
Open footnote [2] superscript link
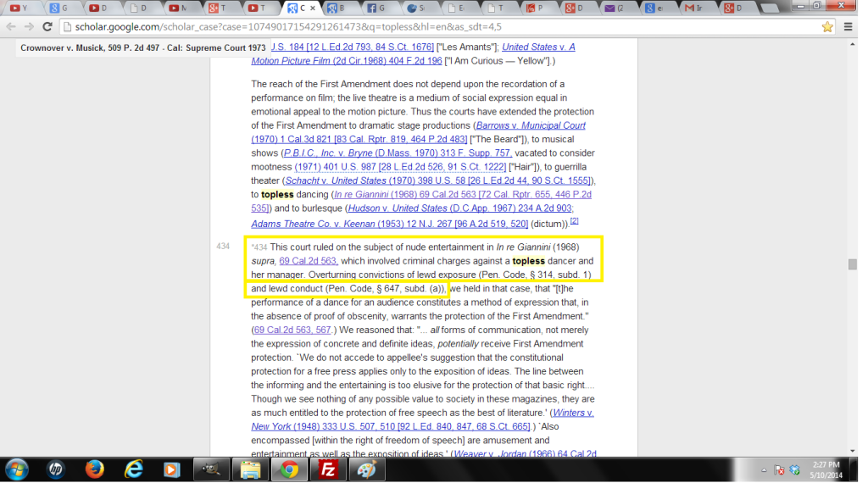575,221
